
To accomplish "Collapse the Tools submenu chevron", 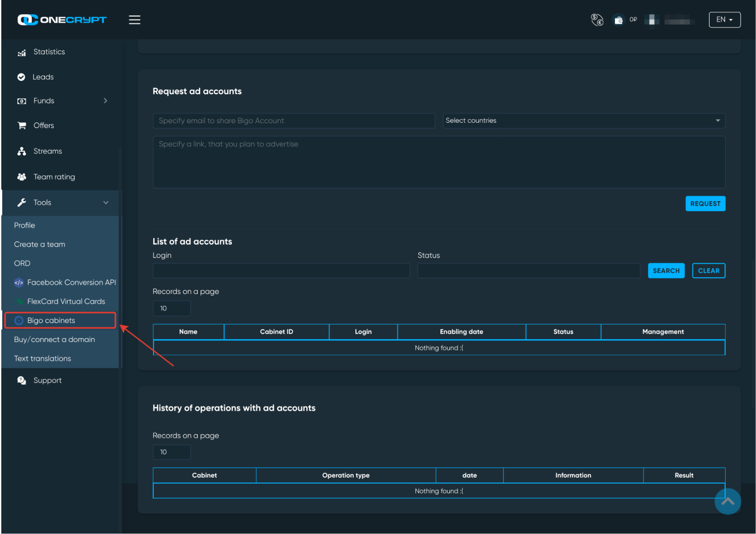I will [106, 202].
